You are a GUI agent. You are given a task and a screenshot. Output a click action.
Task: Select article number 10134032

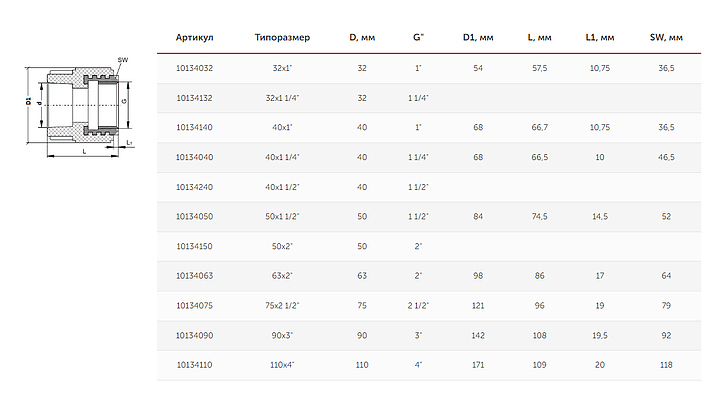tap(194, 68)
